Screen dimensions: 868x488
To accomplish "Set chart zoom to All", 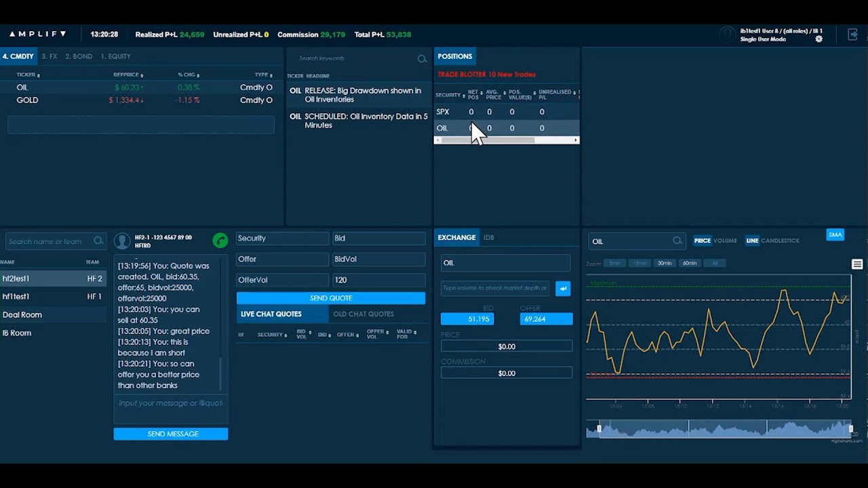I will pos(714,263).
